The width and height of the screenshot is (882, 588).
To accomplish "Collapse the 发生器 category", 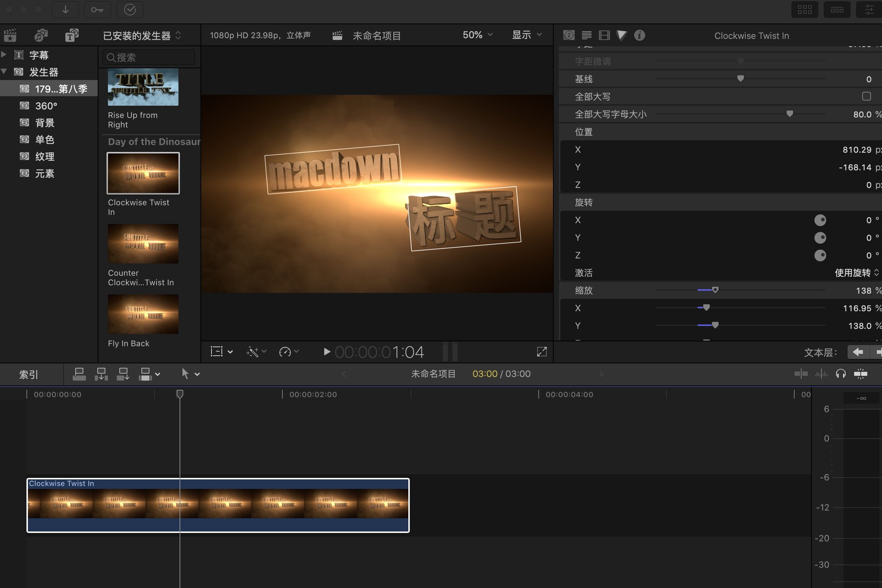I will point(4,71).
